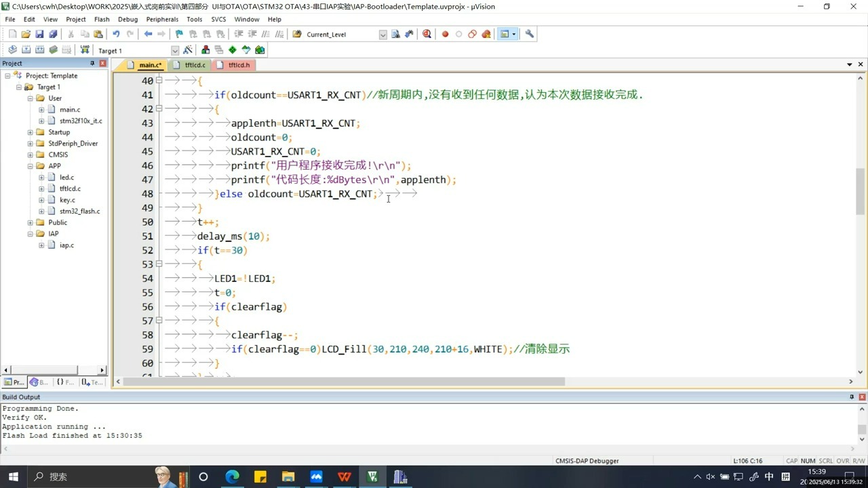Click Manage Run-Time Environment green diamond
Screen dimensions: 868x488
point(233,50)
